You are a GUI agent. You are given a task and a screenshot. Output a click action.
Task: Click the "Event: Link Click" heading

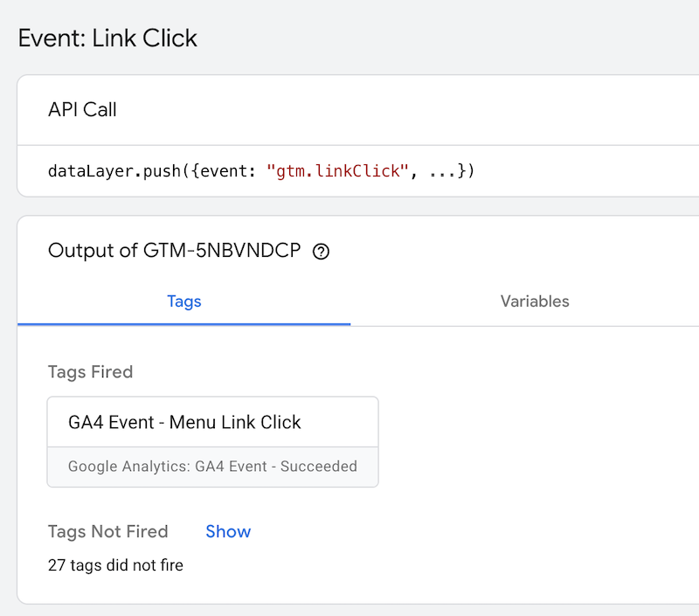tap(107, 38)
